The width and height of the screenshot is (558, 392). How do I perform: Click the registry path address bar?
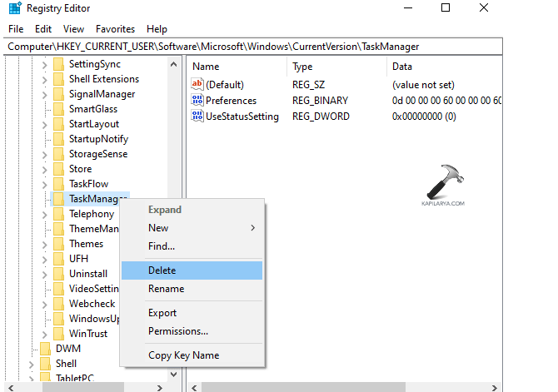(x=250, y=47)
